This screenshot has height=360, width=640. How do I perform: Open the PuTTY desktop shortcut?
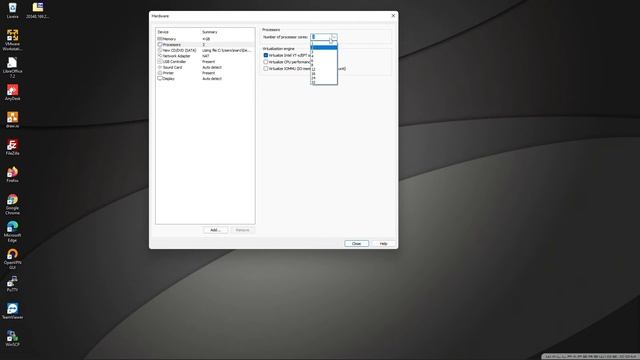pos(12,284)
